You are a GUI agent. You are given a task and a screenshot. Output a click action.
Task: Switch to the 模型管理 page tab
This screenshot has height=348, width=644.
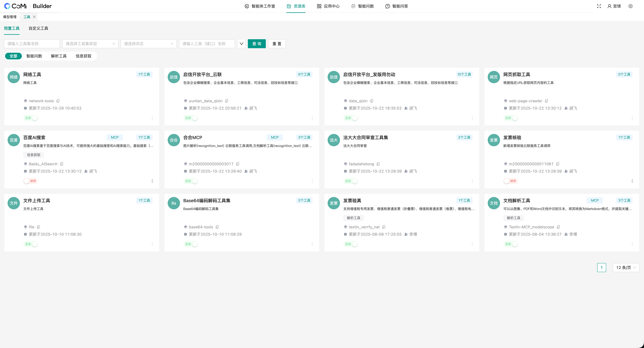10,17
